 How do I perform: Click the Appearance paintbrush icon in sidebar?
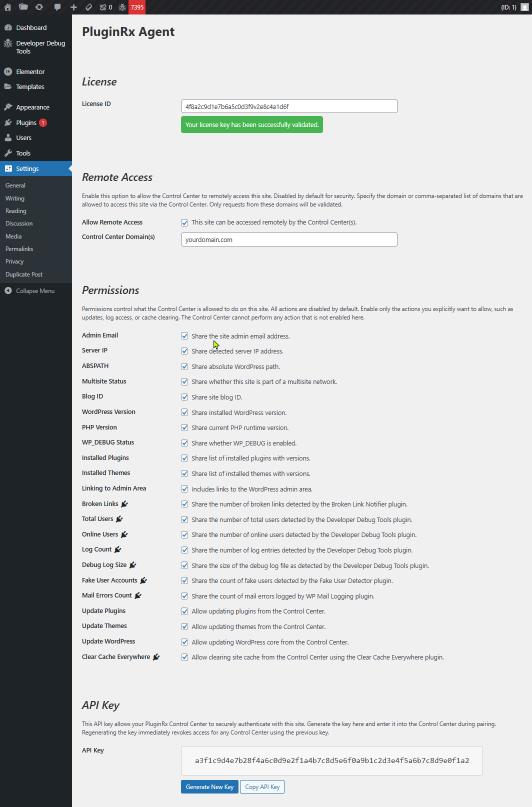point(8,107)
